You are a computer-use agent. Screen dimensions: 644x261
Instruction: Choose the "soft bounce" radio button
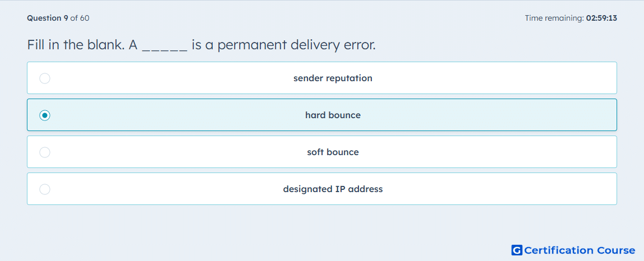click(x=45, y=152)
